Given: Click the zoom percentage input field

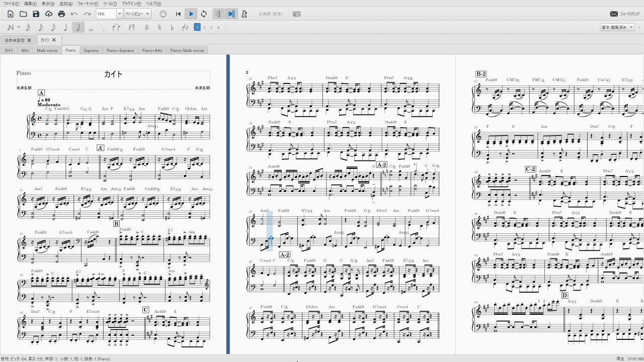Looking at the screenshot, I should (x=106, y=14).
